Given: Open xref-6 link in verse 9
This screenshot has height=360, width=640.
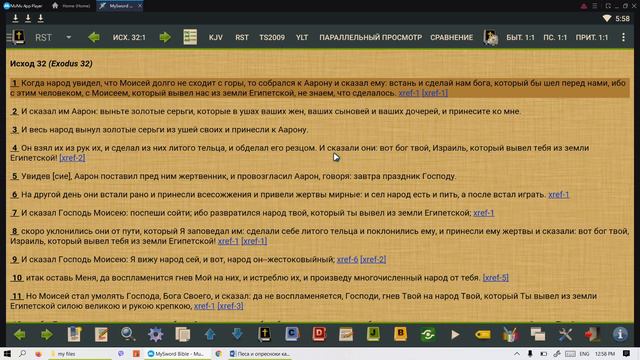Looking at the screenshot, I should coord(347,260).
